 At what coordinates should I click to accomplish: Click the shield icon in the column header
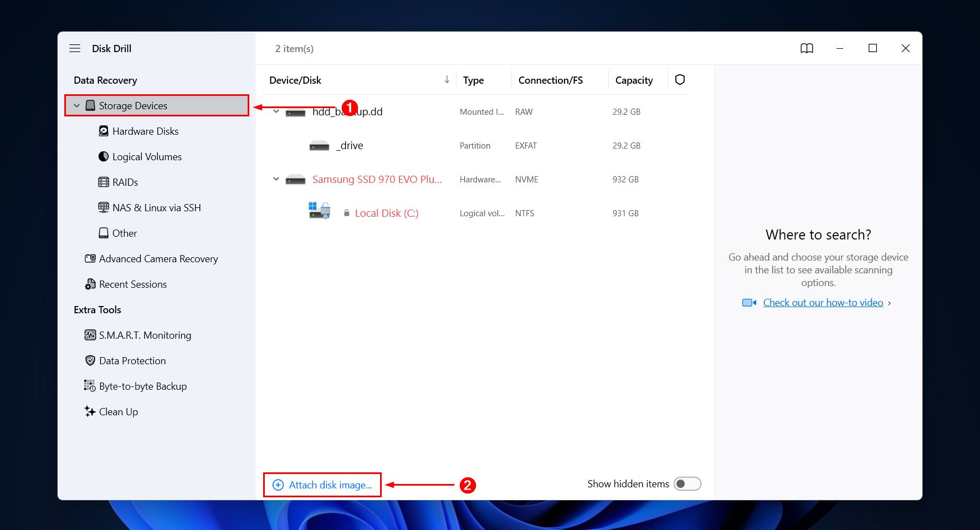(x=680, y=80)
